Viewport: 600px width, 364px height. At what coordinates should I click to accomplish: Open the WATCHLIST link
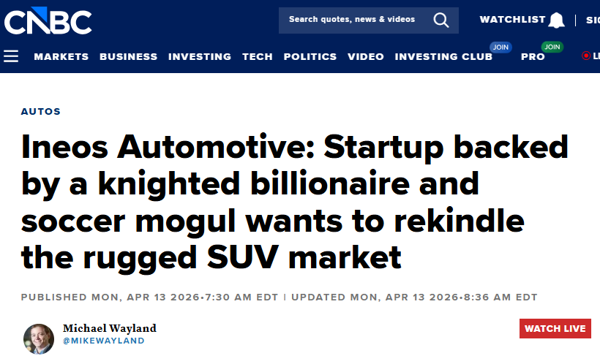pos(512,20)
